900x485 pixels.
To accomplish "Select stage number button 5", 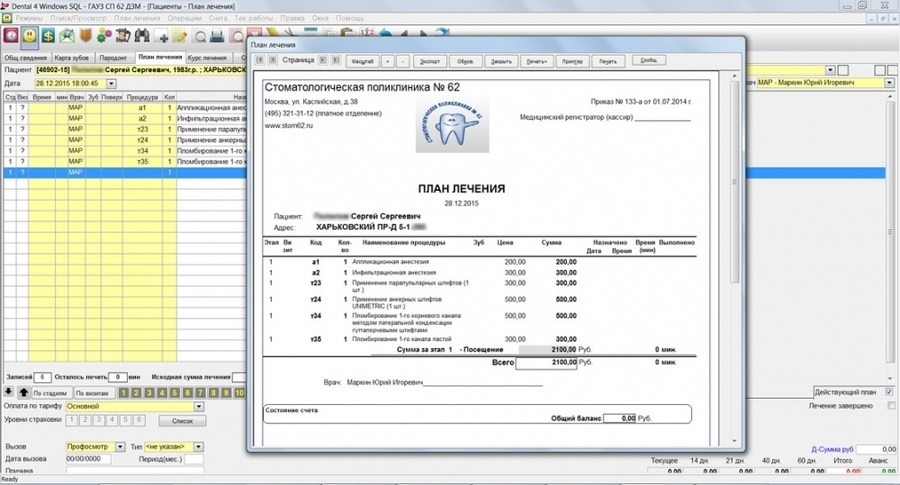I will pos(174,393).
